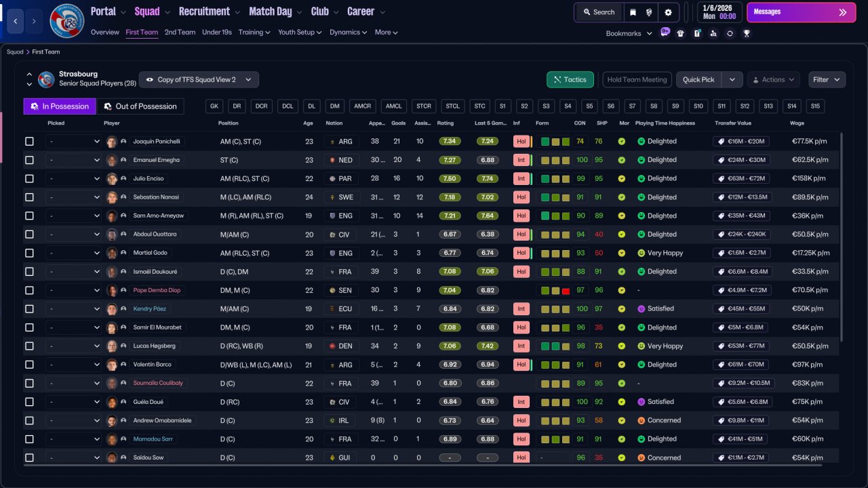Open the Picked dropdown for Emanuel Emegha

point(73,160)
